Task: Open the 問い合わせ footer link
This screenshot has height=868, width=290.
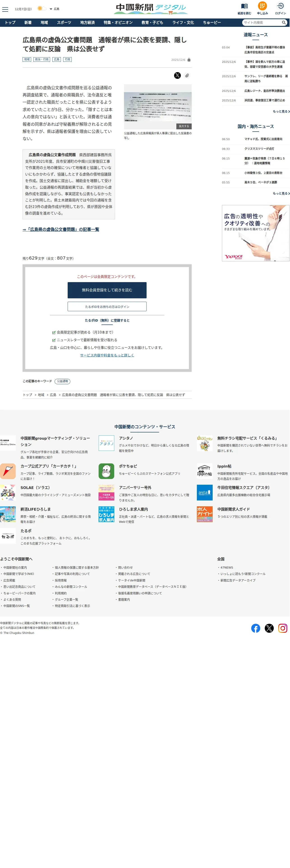Action: click(x=125, y=568)
